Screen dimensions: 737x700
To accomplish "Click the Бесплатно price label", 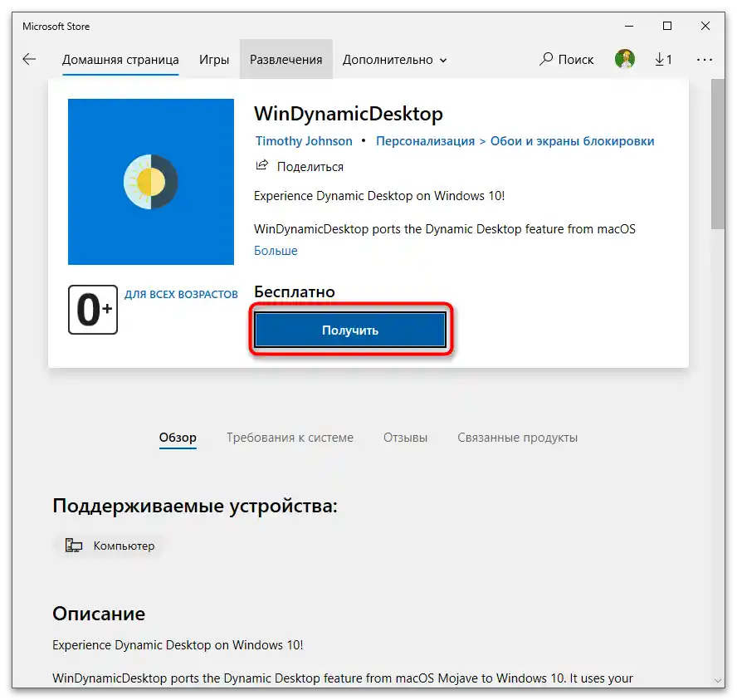I will point(295,292).
